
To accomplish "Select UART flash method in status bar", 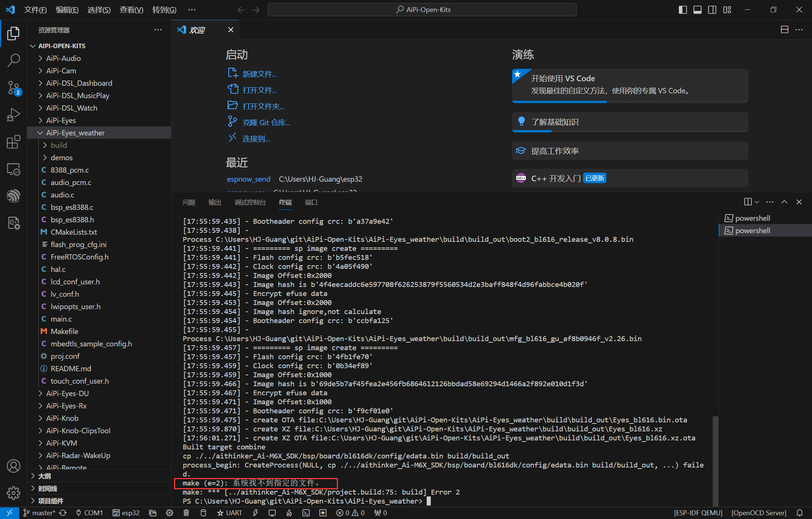I will click(x=230, y=513).
